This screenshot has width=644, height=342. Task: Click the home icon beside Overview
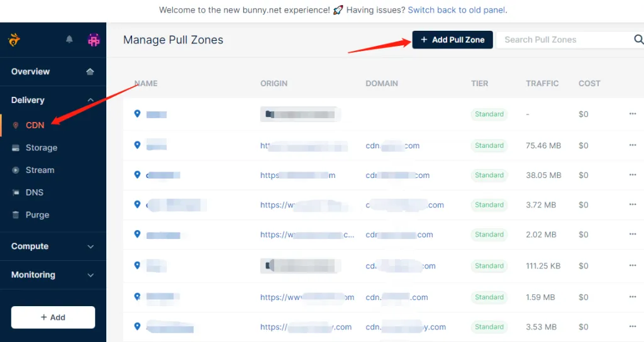(90, 72)
